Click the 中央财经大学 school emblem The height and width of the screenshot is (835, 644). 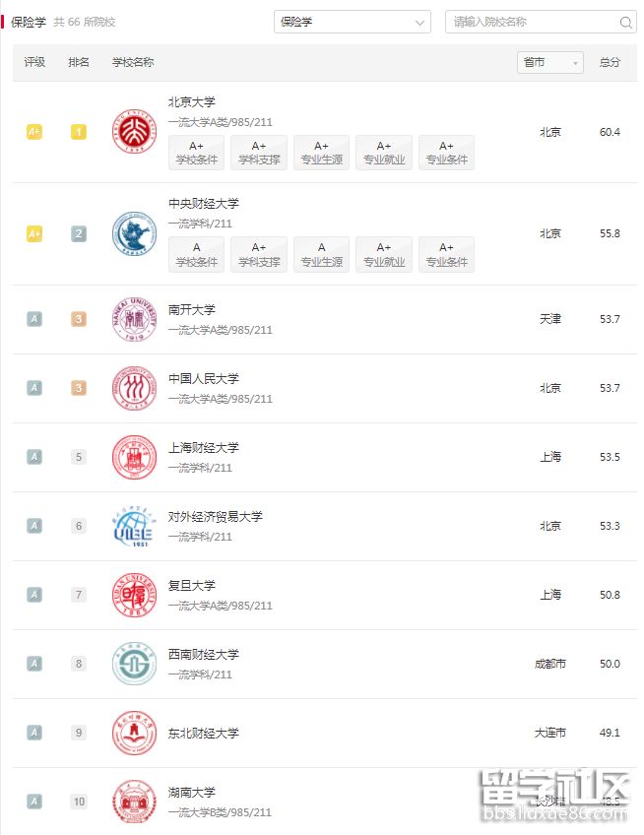click(134, 233)
